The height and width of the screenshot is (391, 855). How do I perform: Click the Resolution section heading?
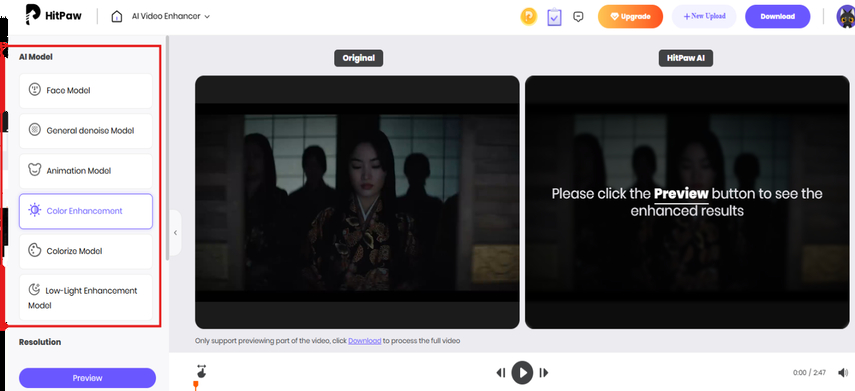pyautogui.click(x=40, y=342)
